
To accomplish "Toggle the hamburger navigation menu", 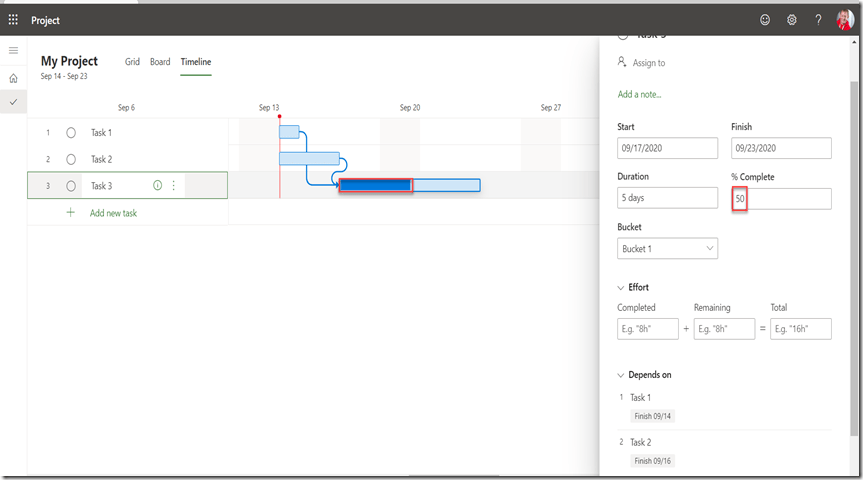I will [x=13, y=50].
